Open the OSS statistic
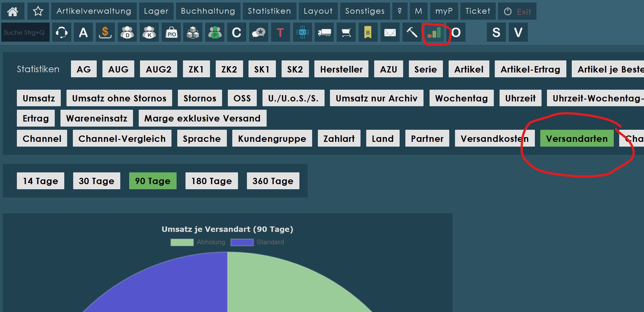 coord(242,98)
